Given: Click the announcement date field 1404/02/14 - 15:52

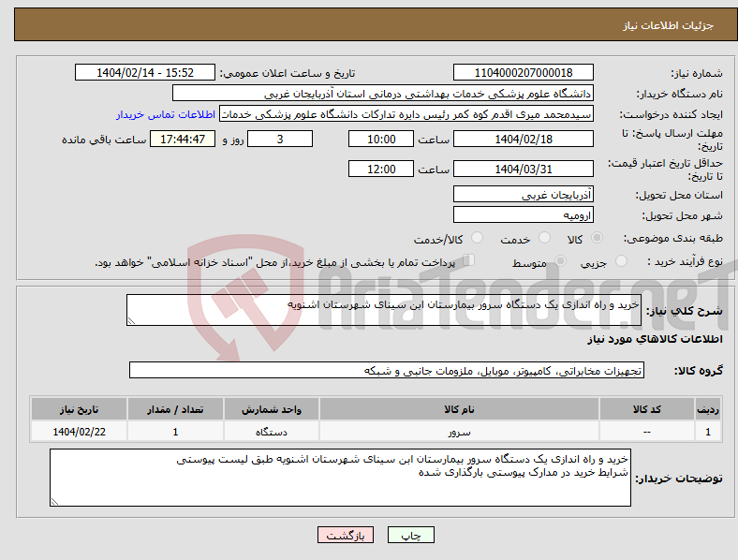Looking at the screenshot, I should [x=145, y=72].
